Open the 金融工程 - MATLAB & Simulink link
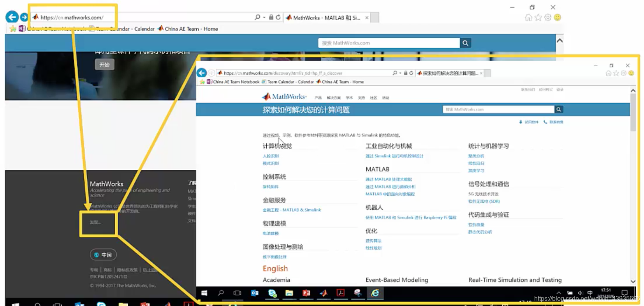The width and height of the screenshot is (644, 306). tap(292, 210)
